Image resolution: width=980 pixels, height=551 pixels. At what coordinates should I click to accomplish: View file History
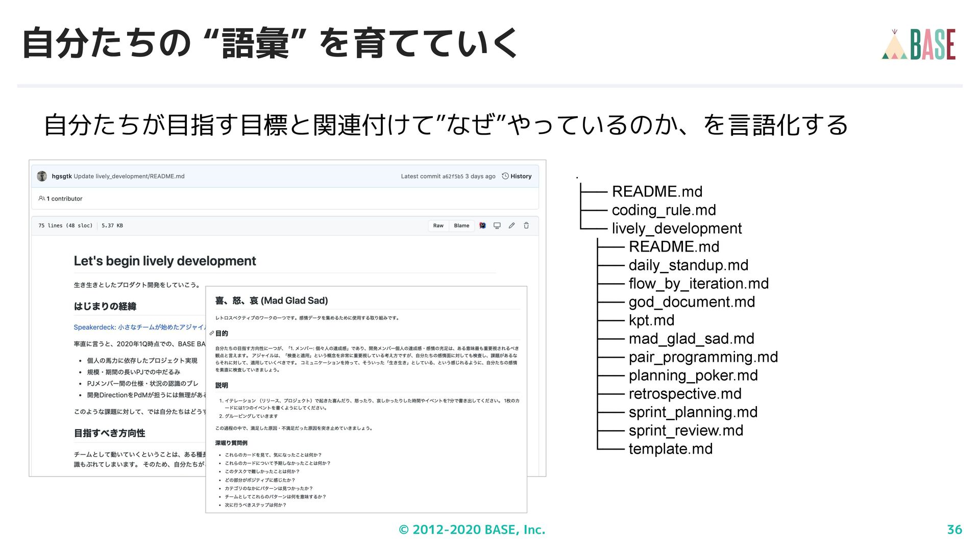point(517,177)
